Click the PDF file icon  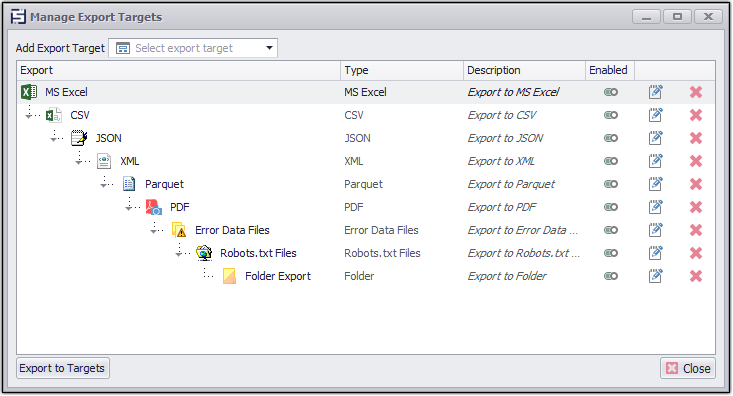coord(154,207)
